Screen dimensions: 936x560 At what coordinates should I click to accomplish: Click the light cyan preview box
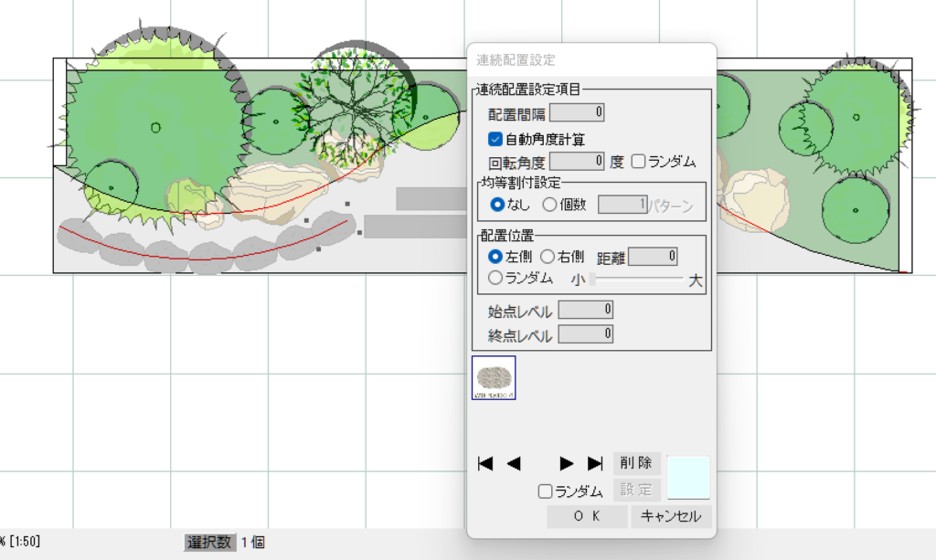688,477
